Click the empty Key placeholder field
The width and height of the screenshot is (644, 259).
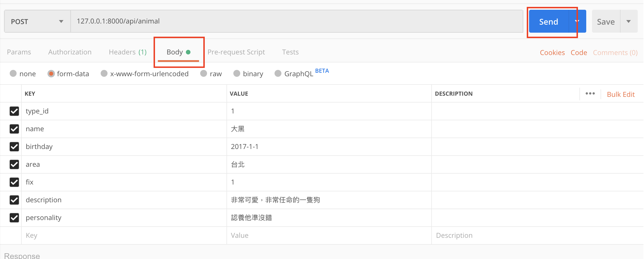124,236
